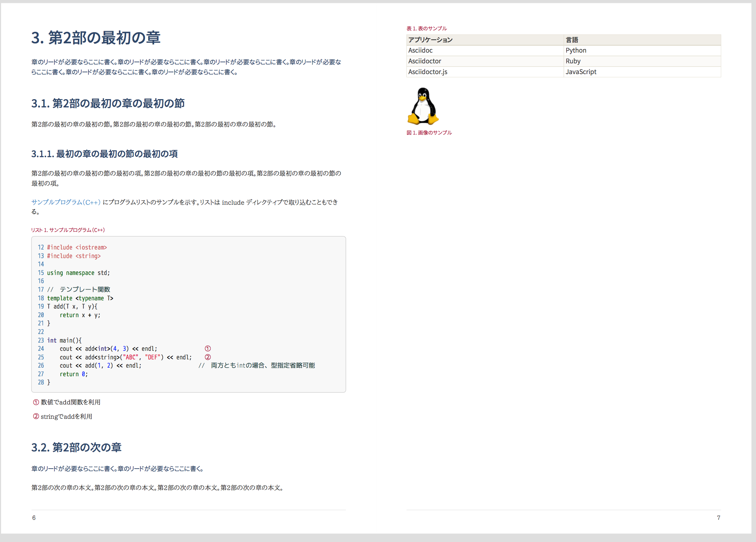Click callout ② explanation about stringでadd
This screenshot has height=542, width=756.
click(63, 416)
